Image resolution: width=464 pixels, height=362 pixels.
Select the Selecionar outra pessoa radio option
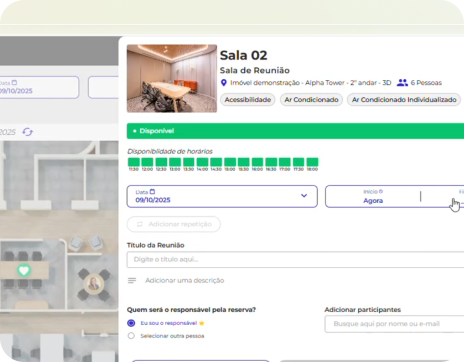click(131, 336)
